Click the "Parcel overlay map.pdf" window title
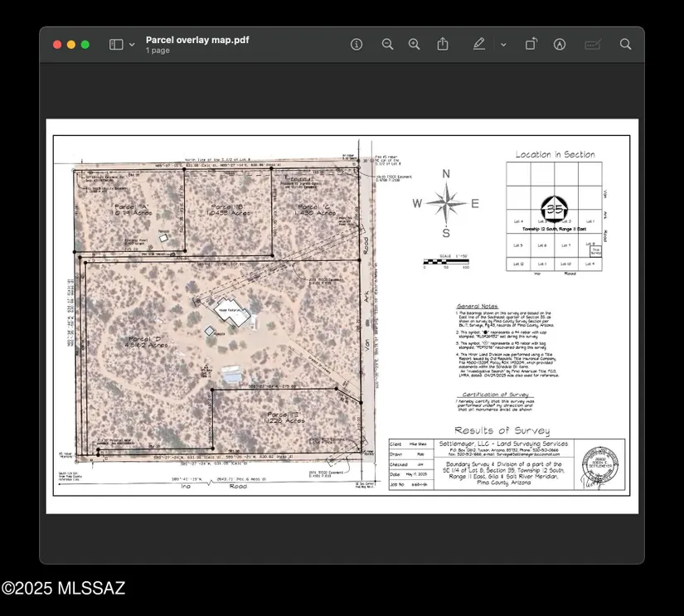684x616 pixels. click(x=197, y=40)
